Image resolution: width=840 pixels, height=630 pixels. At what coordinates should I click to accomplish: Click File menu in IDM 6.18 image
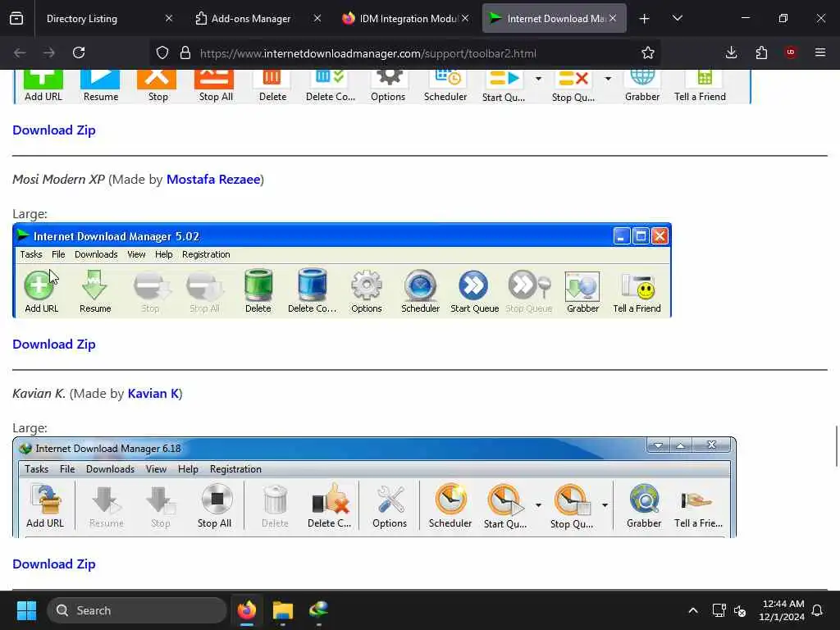coord(67,469)
